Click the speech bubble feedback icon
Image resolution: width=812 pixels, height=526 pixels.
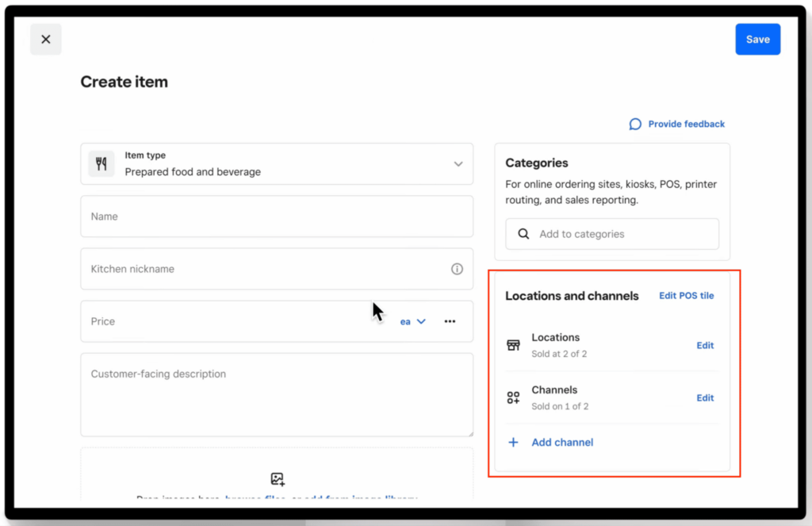tap(634, 124)
